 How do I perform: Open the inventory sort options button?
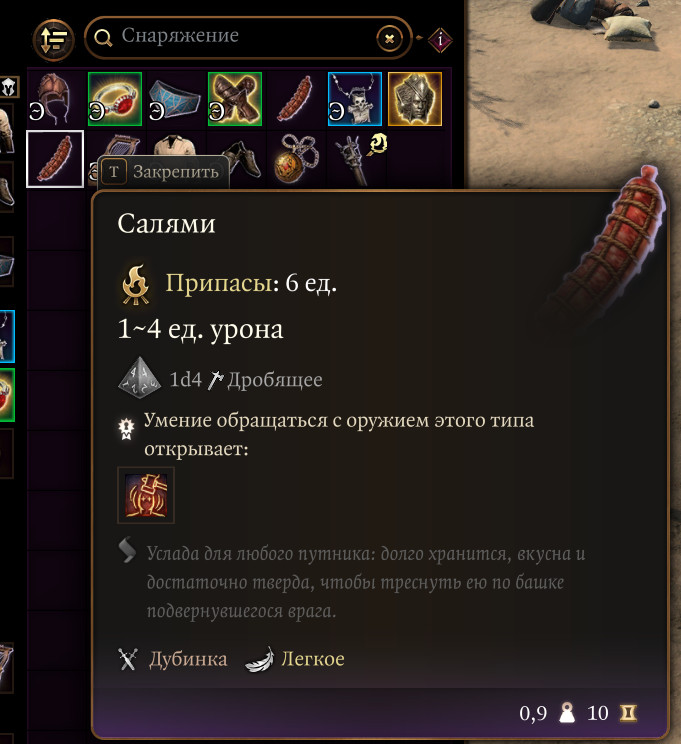point(53,39)
